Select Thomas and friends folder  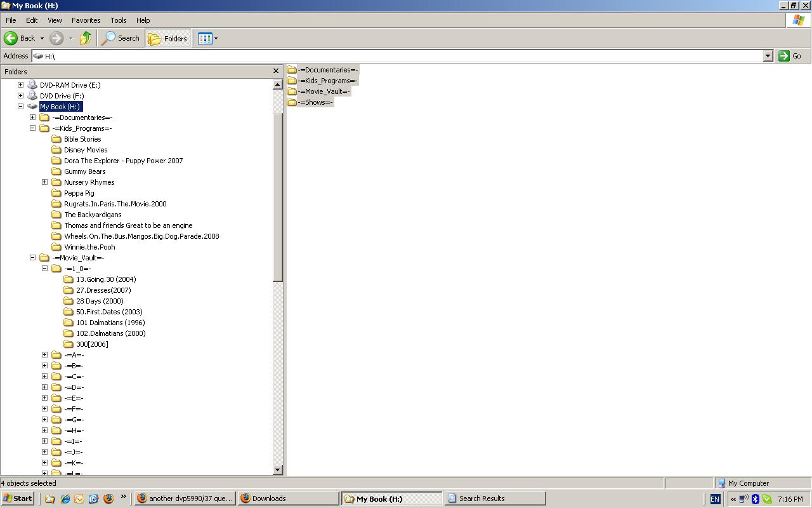128,225
